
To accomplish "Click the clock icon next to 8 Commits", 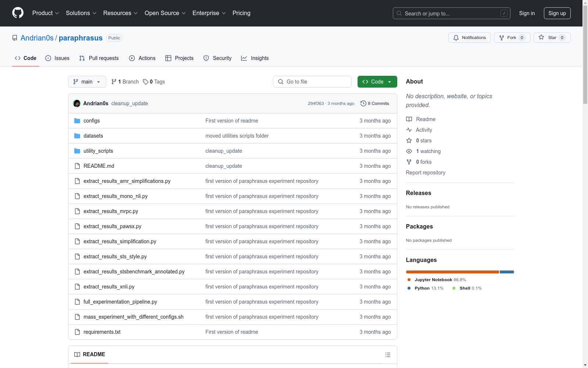I will 363,103.
